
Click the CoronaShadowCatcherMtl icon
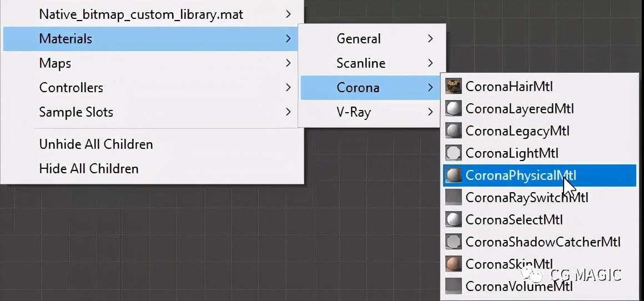(454, 242)
